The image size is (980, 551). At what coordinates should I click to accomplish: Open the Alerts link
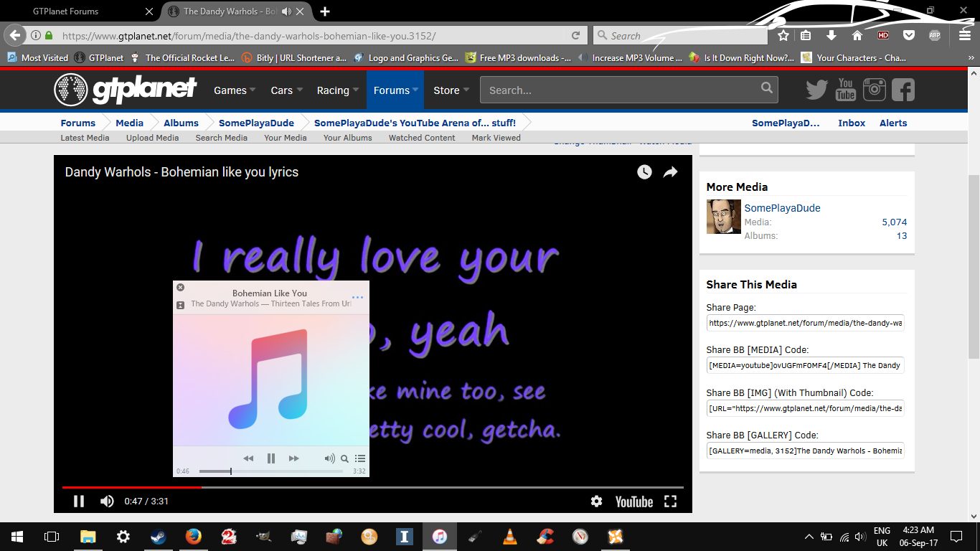(x=893, y=123)
